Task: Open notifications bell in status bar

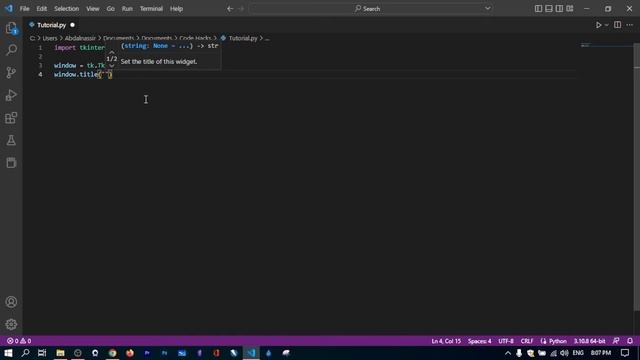Action: 630,341
